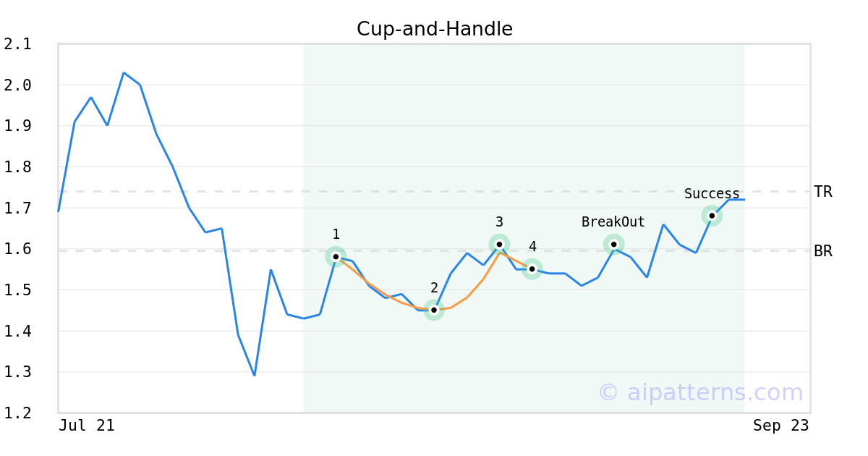Viewport: 868px width, 456px height.
Task: Click the BreakOut point marker dot
Action: [x=613, y=244]
